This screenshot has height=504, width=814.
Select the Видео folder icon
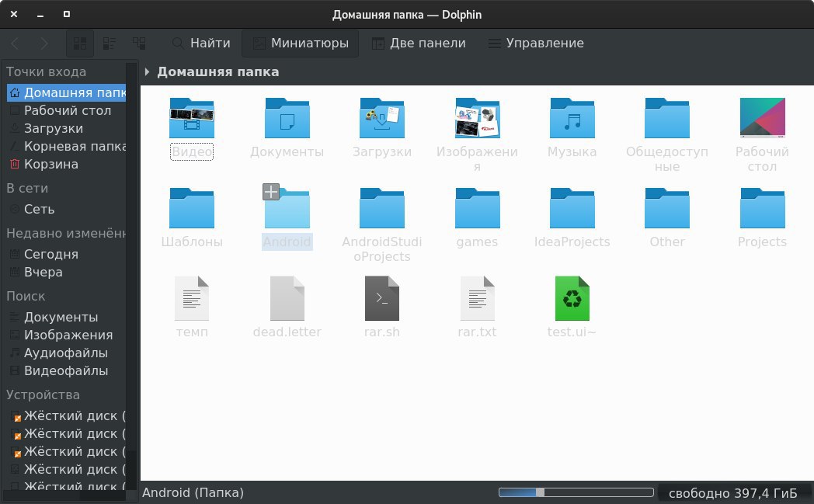click(192, 118)
